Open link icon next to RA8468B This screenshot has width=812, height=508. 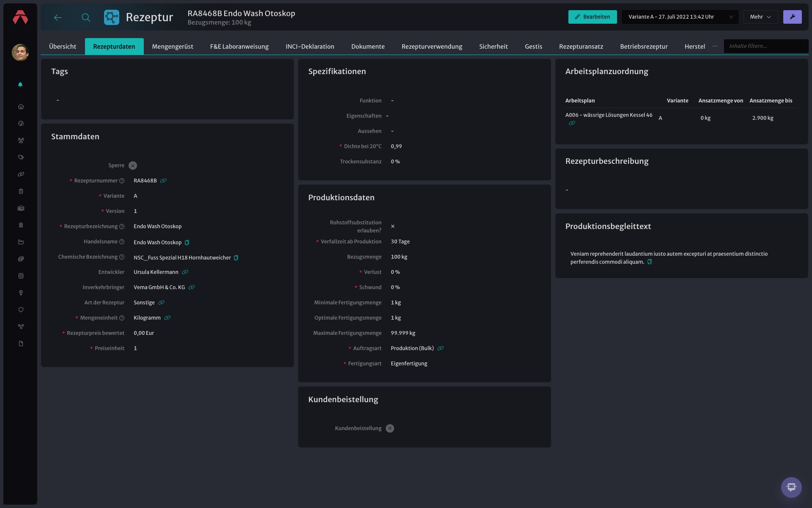(x=163, y=181)
